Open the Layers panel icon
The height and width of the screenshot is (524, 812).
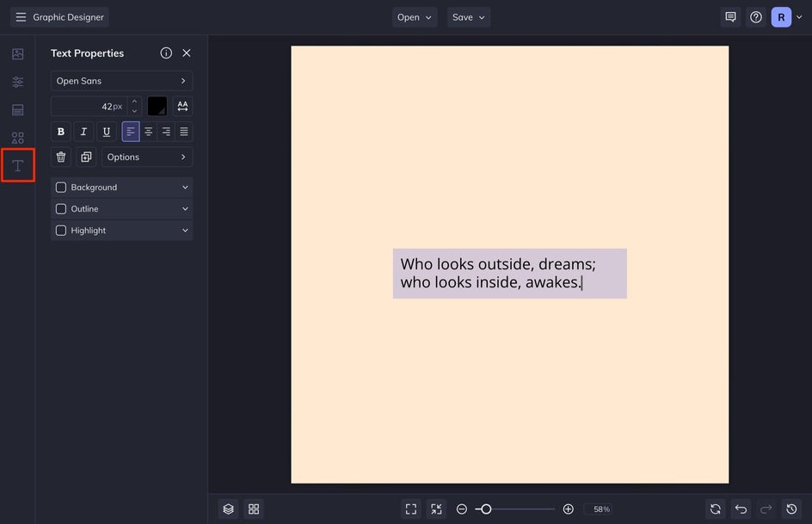pyautogui.click(x=228, y=509)
